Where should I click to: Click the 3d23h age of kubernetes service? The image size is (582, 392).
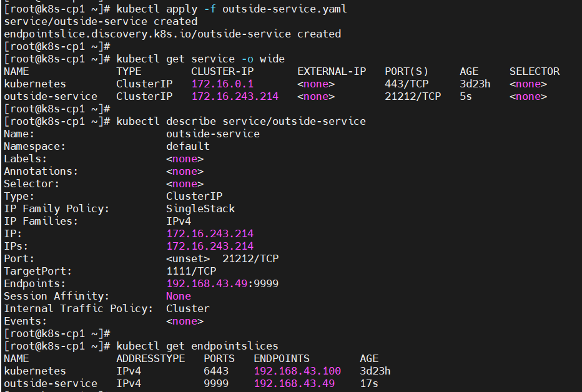coord(475,84)
